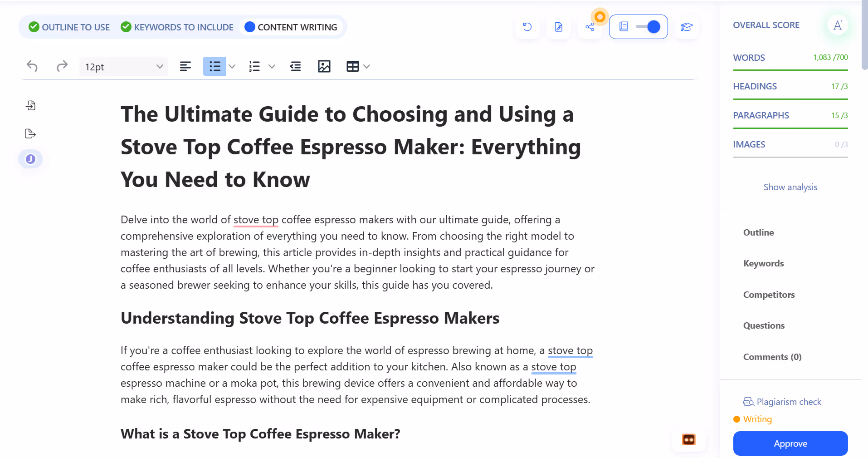Image resolution: width=868 pixels, height=458 pixels.
Task: Click the text alignment icon
Action: [x=185, y=67]
